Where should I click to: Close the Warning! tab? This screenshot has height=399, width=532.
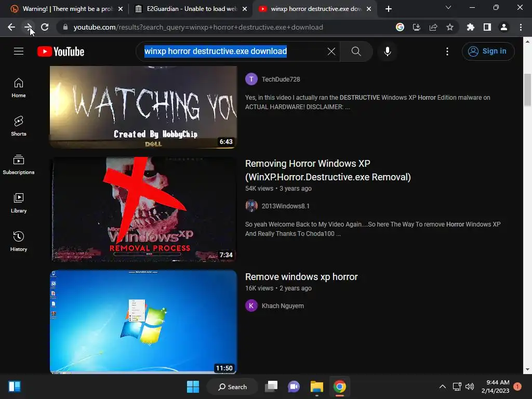click(x=121, y=9)
